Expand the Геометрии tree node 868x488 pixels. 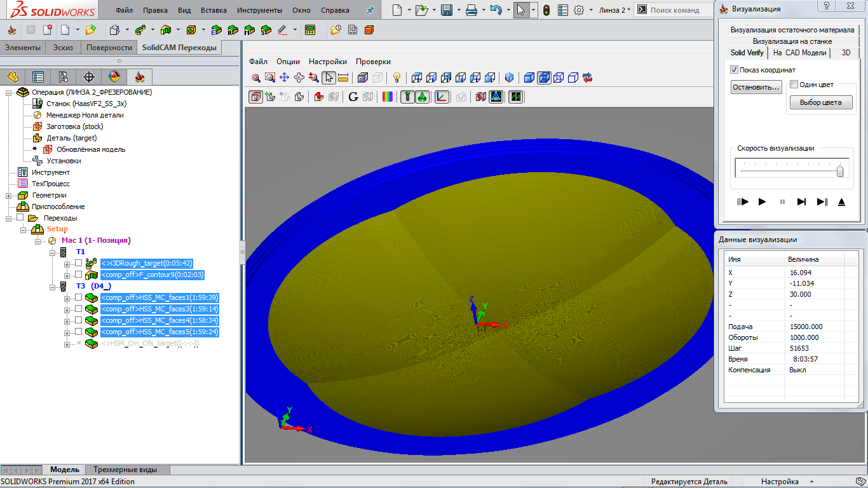click(x=9, y=195)
